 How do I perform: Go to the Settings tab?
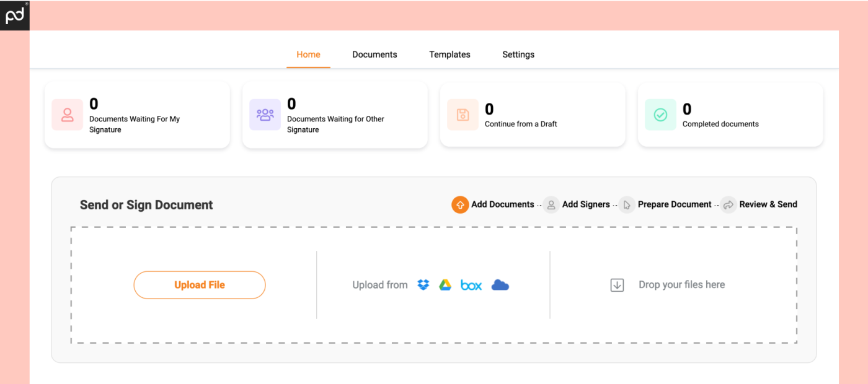click(518, 55)
